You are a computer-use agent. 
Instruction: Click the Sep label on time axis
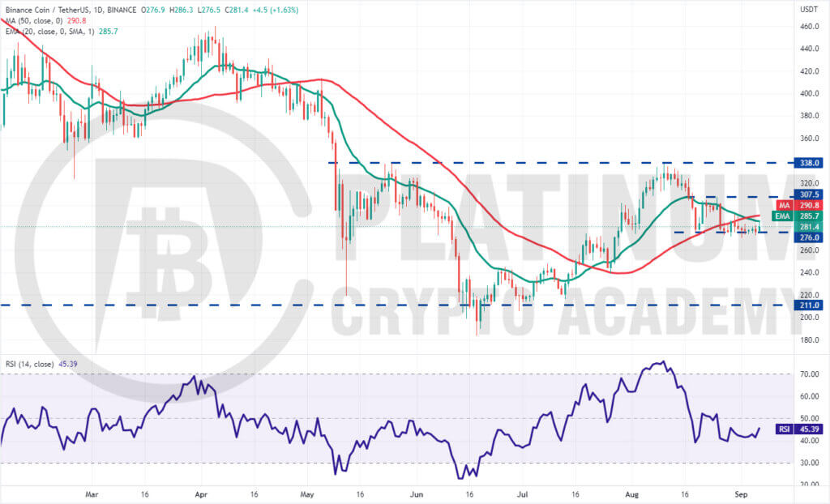coord(741,494)
